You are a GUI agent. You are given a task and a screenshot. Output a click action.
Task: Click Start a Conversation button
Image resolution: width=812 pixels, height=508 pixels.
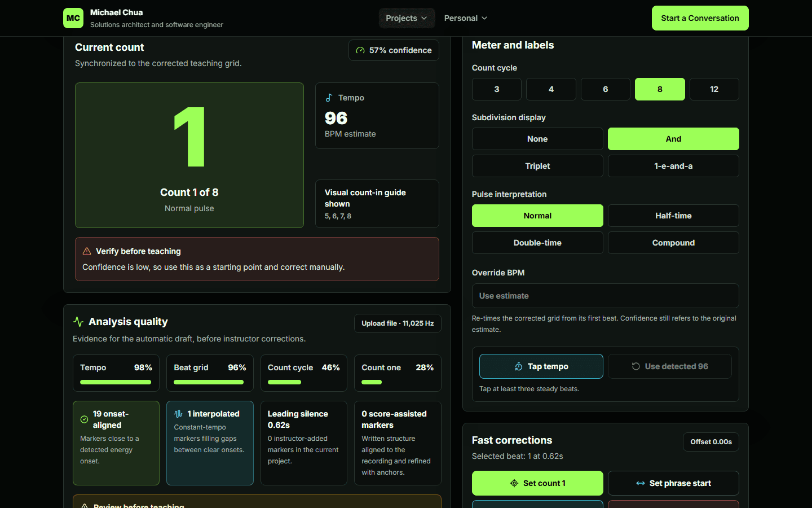[x=700, y=18]
